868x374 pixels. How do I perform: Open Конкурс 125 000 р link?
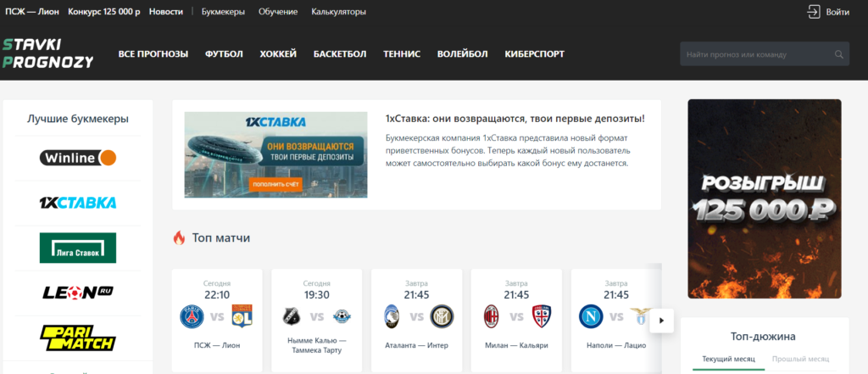tap(104, 12)
